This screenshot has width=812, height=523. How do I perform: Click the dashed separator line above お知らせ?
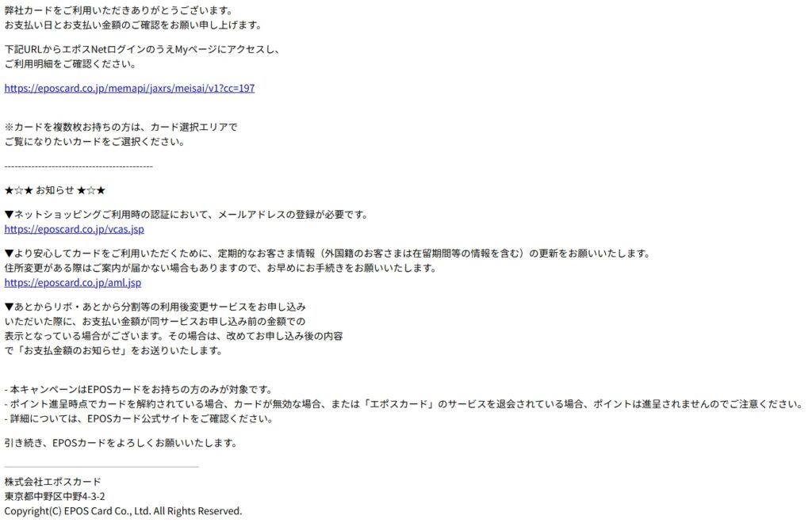click(79, 166)
